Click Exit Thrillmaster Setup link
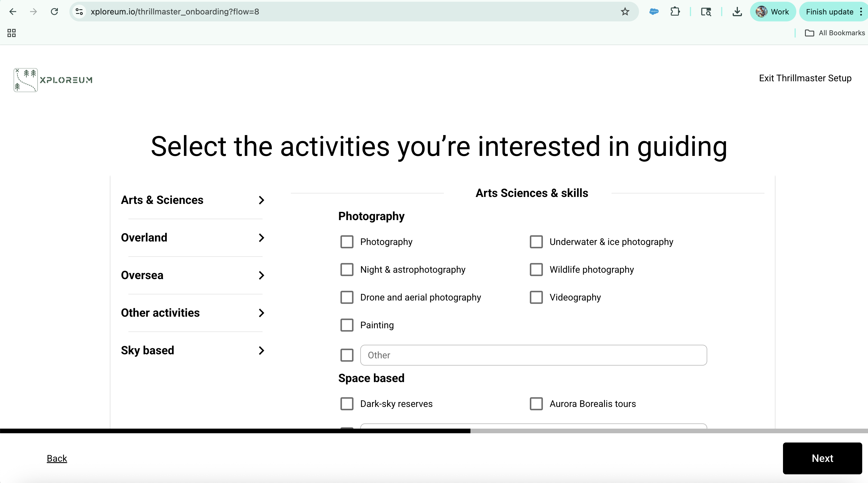 (805, 78)
